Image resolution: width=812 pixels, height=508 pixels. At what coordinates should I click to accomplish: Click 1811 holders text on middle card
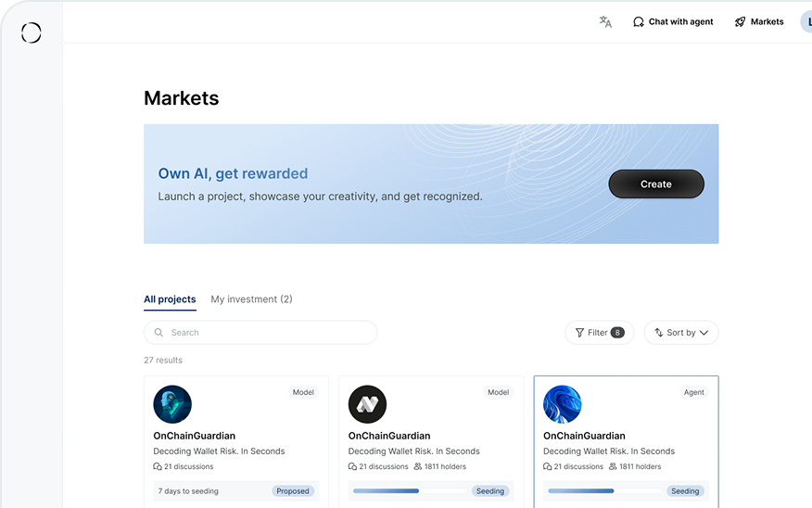click(x=445, y=466)
